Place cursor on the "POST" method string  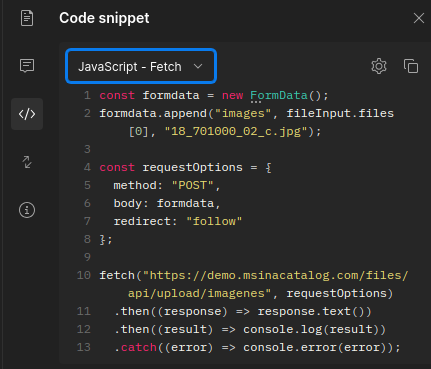192,185
